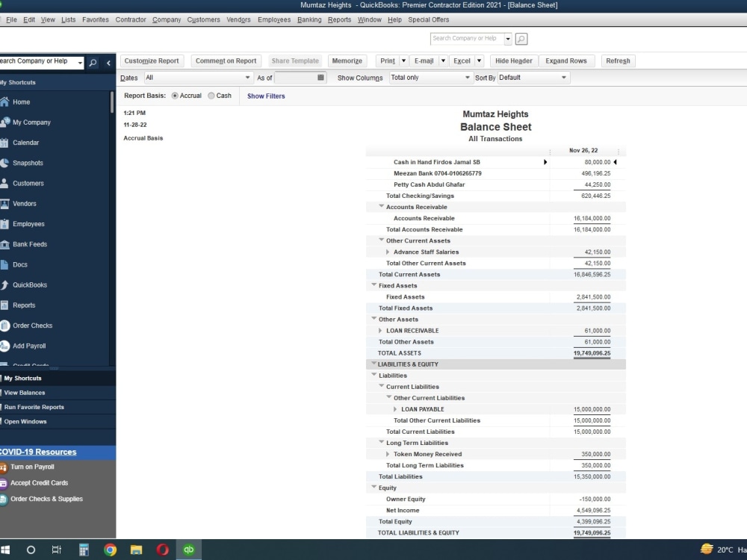Click the Customize Report button
The image size is (747, 560).
pos(152,60)
